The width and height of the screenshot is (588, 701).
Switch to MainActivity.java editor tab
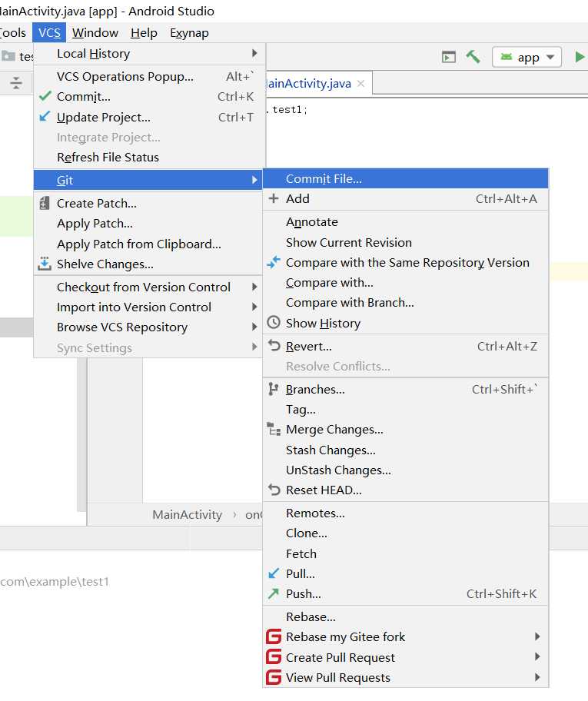pos(308,84)
